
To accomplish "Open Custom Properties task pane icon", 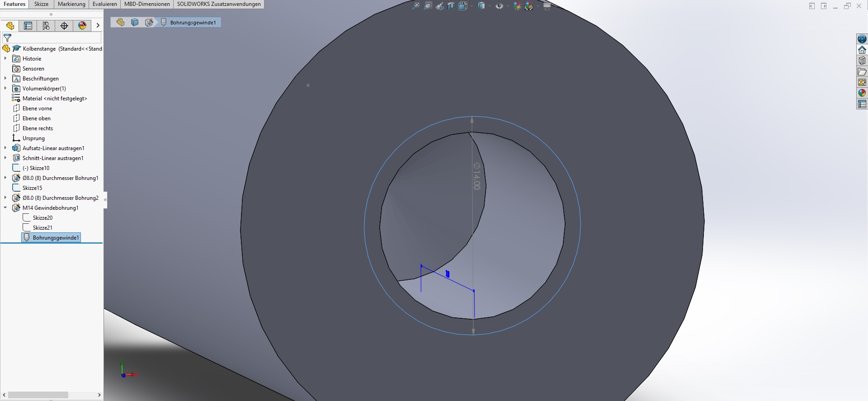I will point(862,104).
